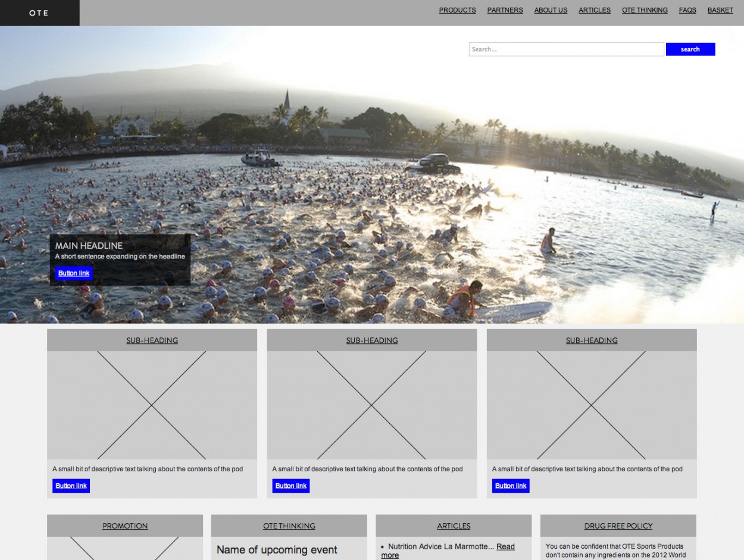744x560 pixels.
Task: Click the OTE logo
Action: 38,12
